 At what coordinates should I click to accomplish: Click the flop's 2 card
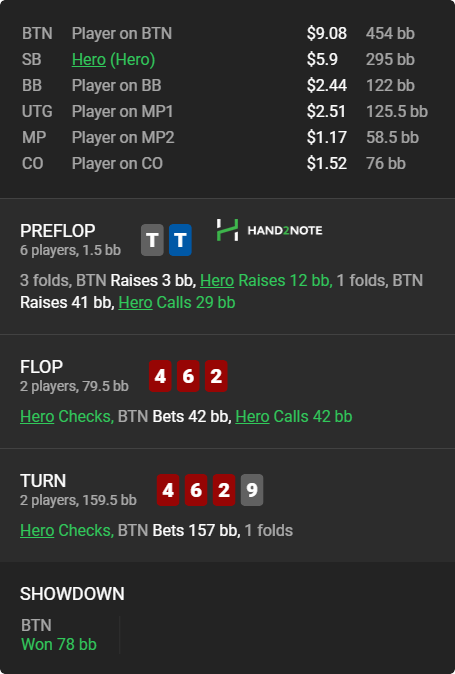pyautogui.click(x=216, y=376)
